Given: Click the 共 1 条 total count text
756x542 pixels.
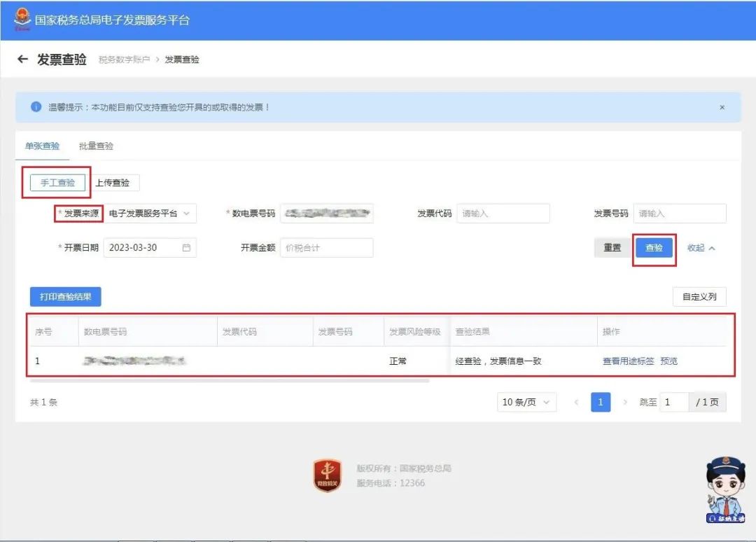Looking at the screenshot, I should [43, 402].
